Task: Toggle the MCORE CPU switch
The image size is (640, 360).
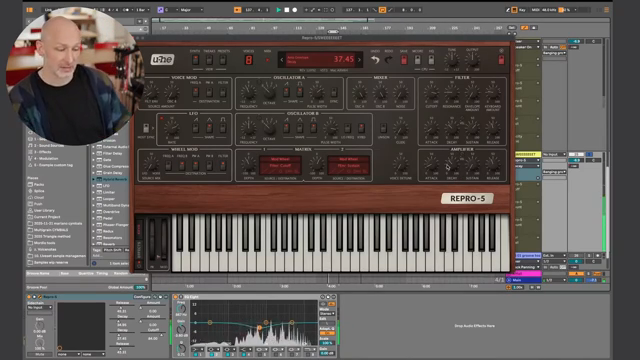Action: click(x=417, y=60)
